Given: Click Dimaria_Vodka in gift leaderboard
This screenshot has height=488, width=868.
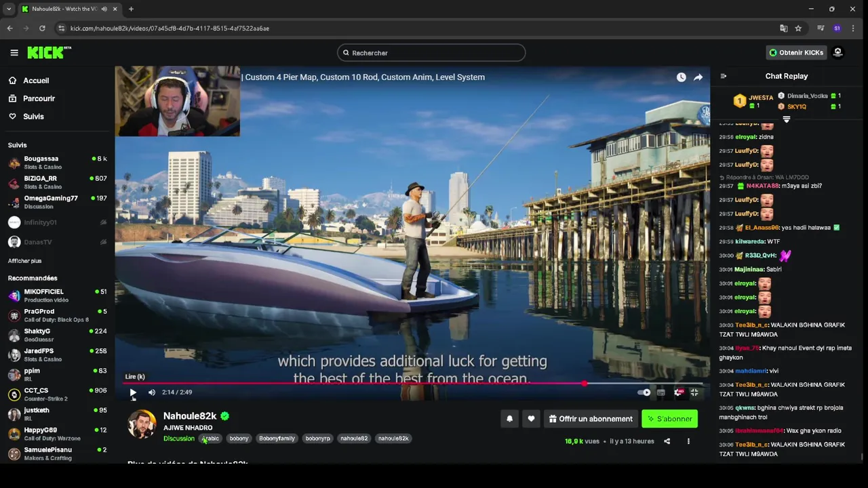Looking at the screenshot, I should click(807, 96).
